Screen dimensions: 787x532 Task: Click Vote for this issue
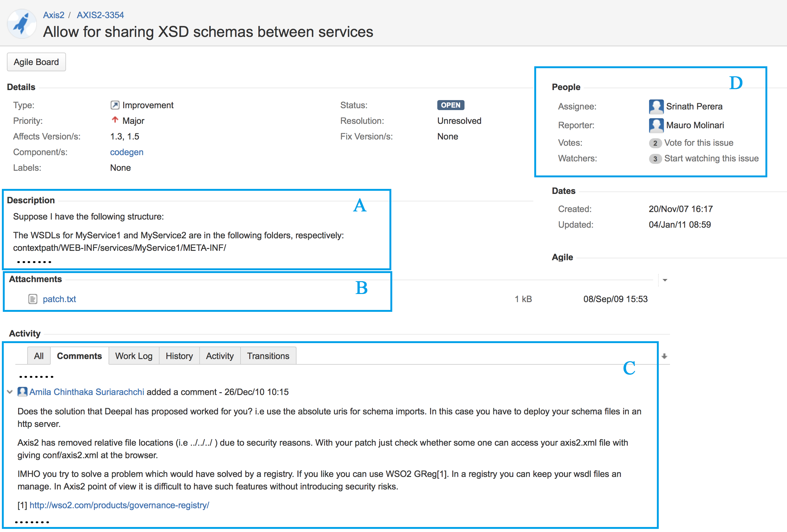click(698, 143)
